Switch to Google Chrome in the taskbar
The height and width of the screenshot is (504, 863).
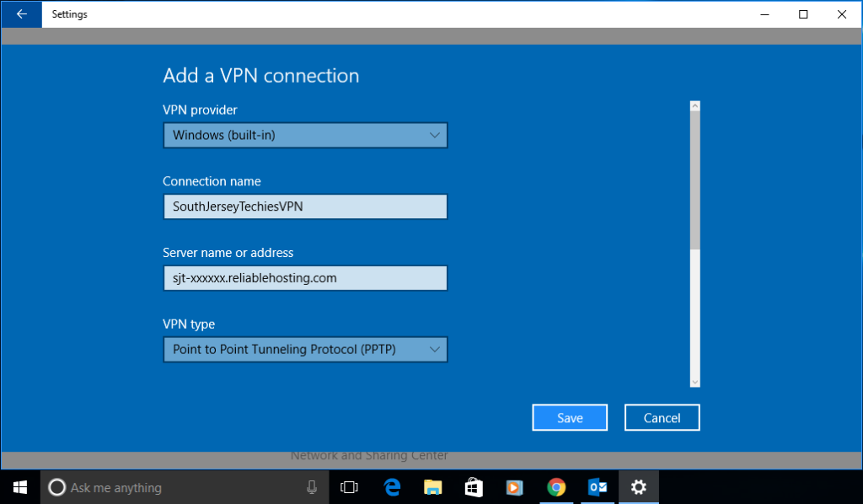pyautogui.click(x=556, y=487)
